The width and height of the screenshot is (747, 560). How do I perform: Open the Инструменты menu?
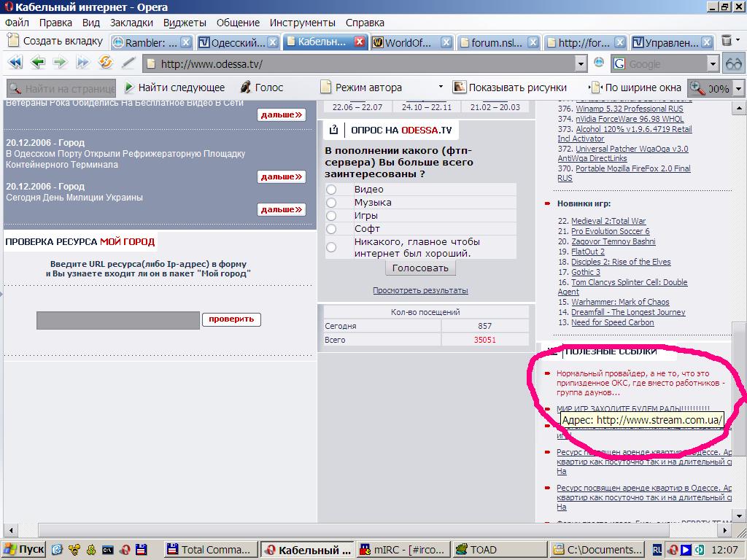[303, 23]
